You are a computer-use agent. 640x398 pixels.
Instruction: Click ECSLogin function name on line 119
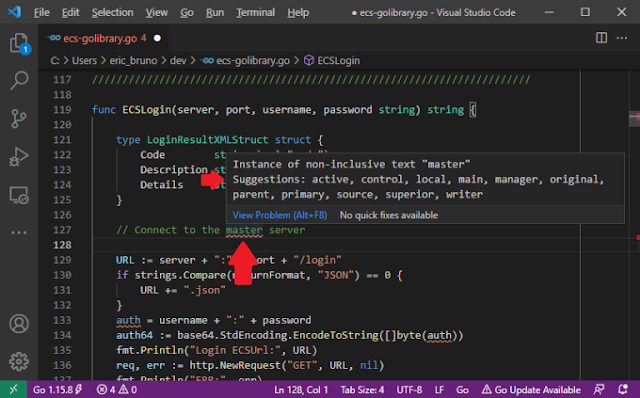point(147,110)
